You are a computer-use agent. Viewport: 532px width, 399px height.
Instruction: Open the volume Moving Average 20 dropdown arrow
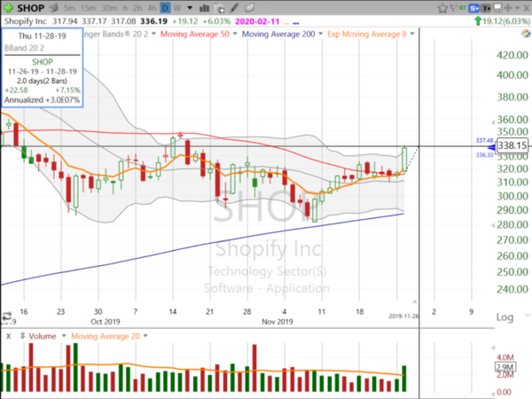coord(145,336)
